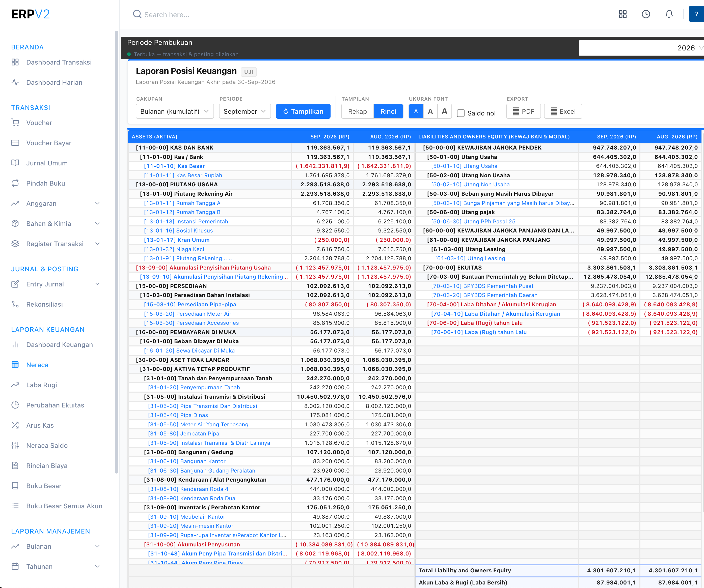The image size is (704, 588).
Task: Click the search magnifier icon
Action: pyautogui.click(x=137, y=14)
